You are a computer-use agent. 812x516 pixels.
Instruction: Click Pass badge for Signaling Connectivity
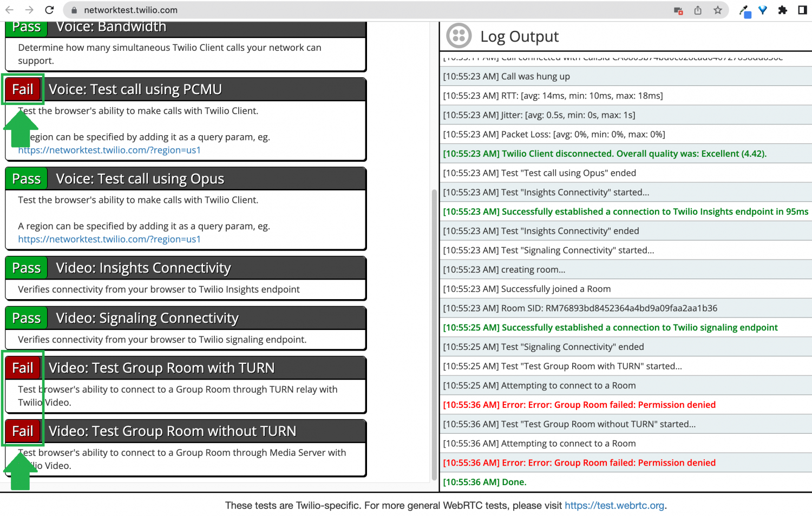[27, 318]
